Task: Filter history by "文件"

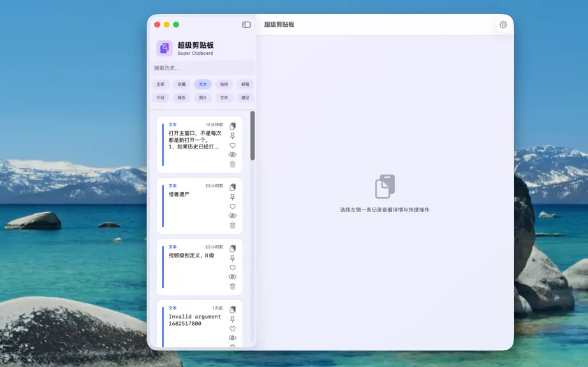Action: click(224, 97)
